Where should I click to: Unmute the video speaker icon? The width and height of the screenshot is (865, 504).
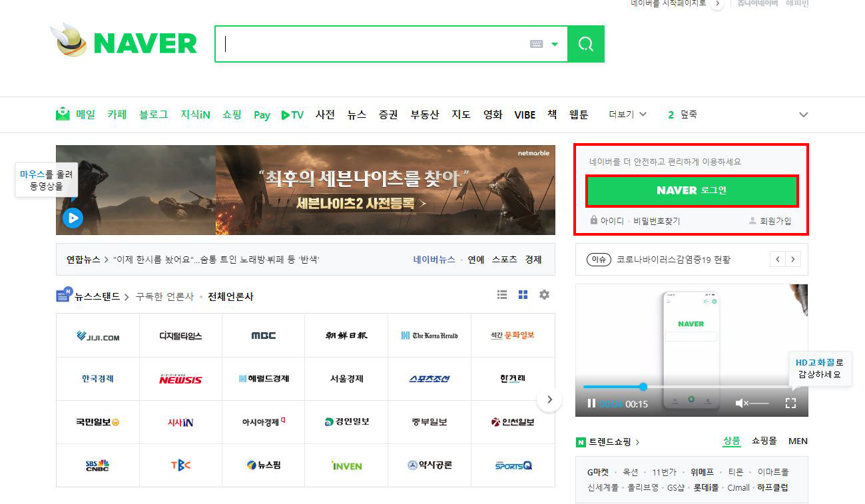coord(742,403)
